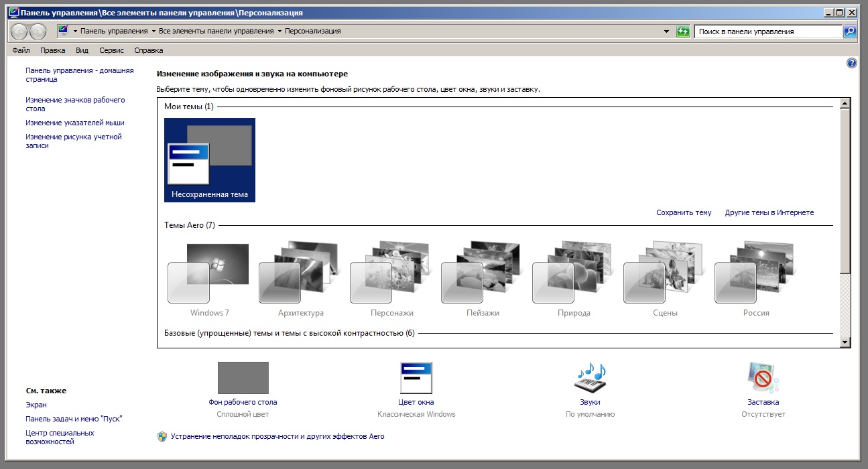Click the search magnifier icon

(849, 31)
